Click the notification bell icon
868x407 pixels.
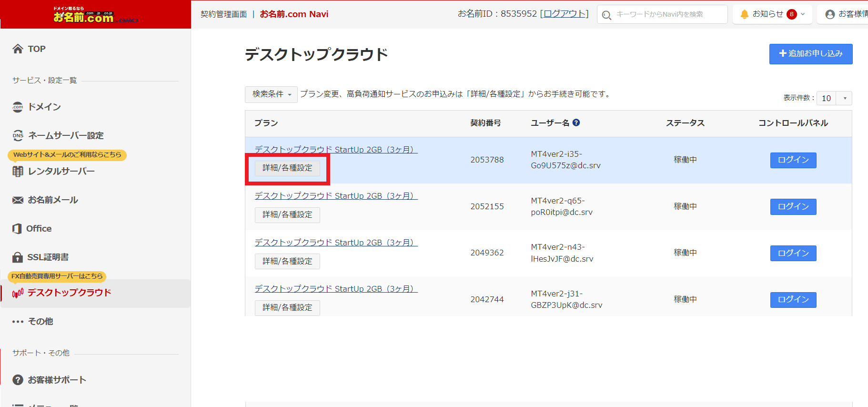coord(744,14)
